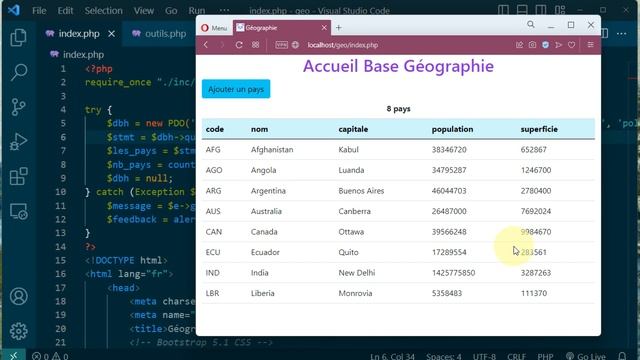Viewport: 640px width, 360px height.
Task: Take a snapshot with the camera icon
Action: 532,45
